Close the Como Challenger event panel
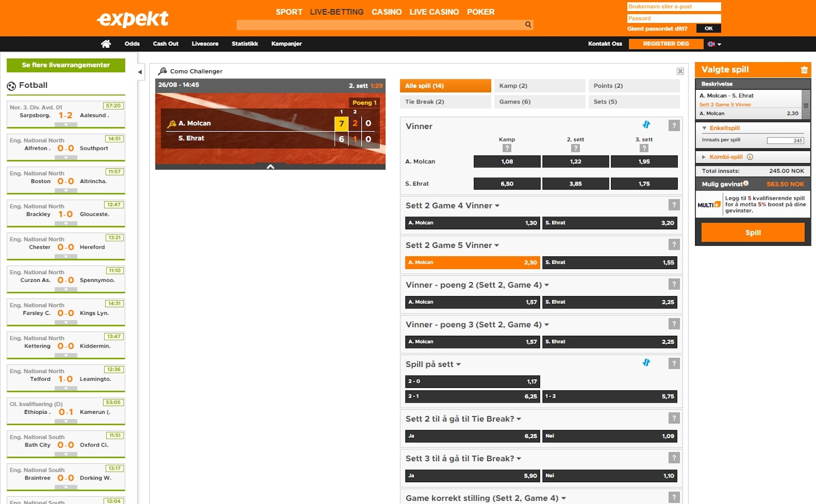The height and width of the screenshot is (504, 816). tap(680, 71)
